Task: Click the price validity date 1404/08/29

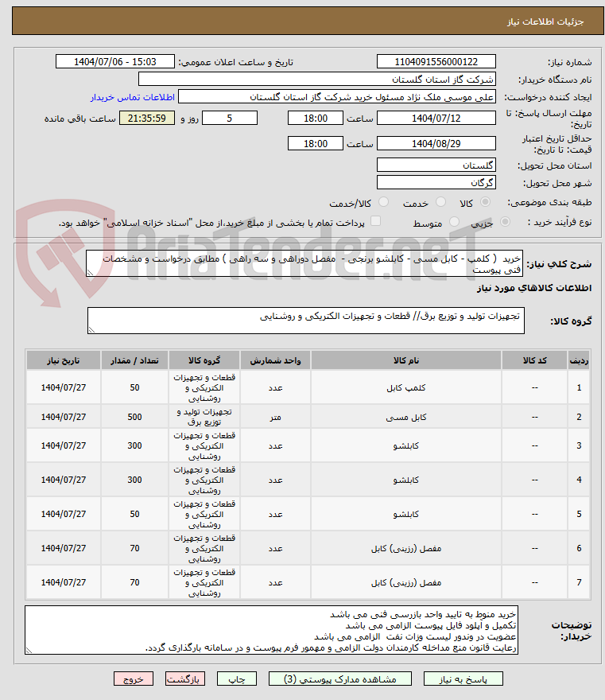Action: [436, 144]
